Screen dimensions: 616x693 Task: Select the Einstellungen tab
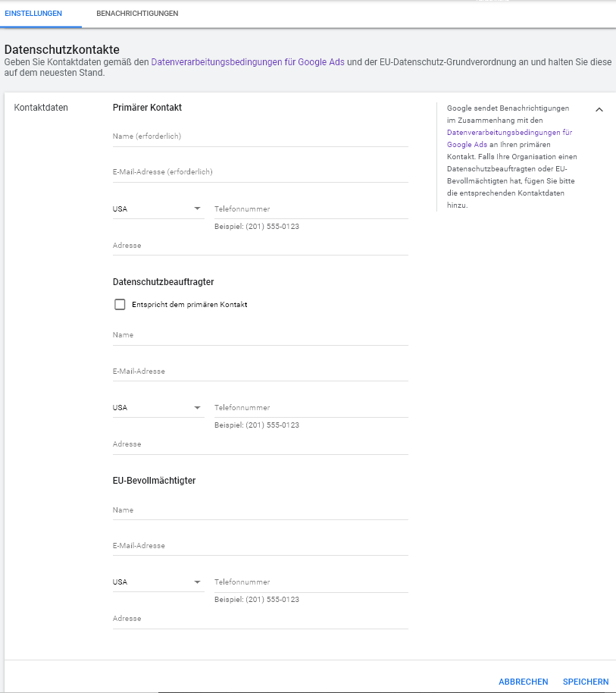(x=33, y=14)
